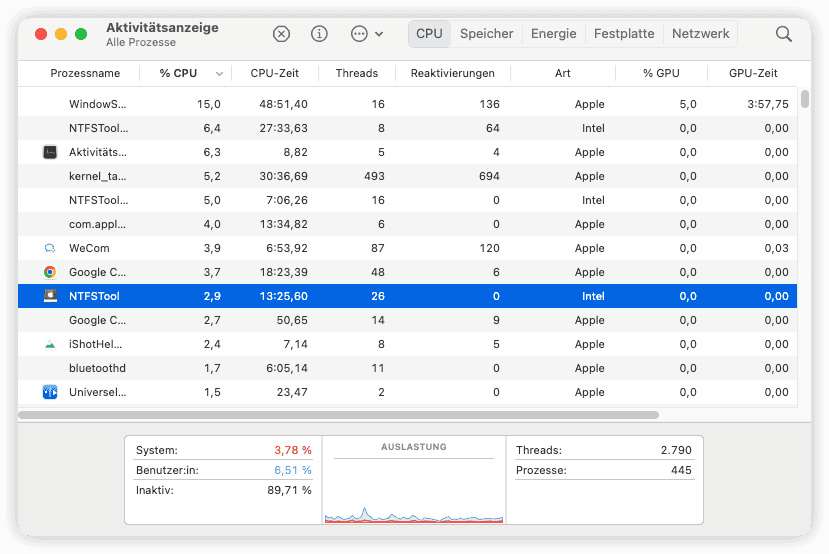Select the kernel_ta... process
This screenshot has height=554, width=829.
[x=407, y=176]
